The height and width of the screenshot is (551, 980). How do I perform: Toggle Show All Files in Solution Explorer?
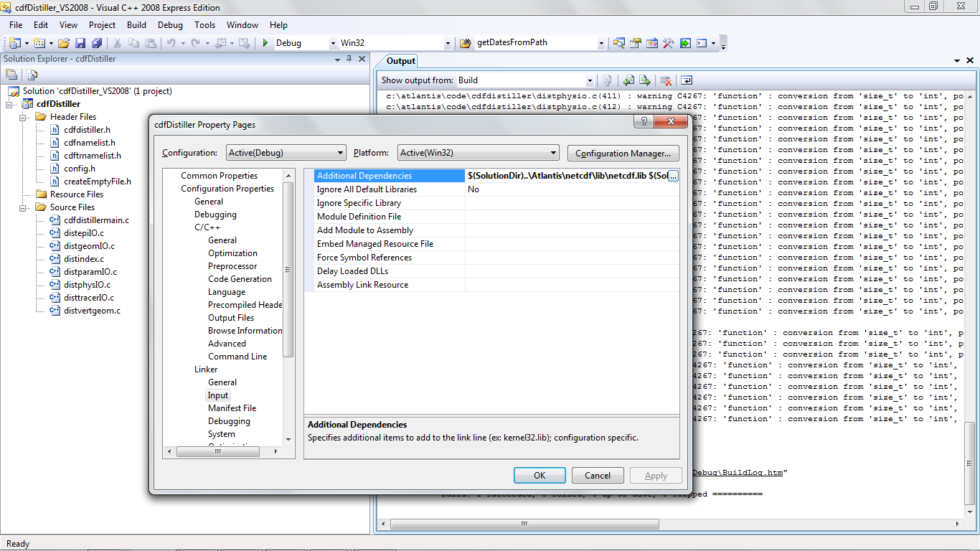(32, 75)
